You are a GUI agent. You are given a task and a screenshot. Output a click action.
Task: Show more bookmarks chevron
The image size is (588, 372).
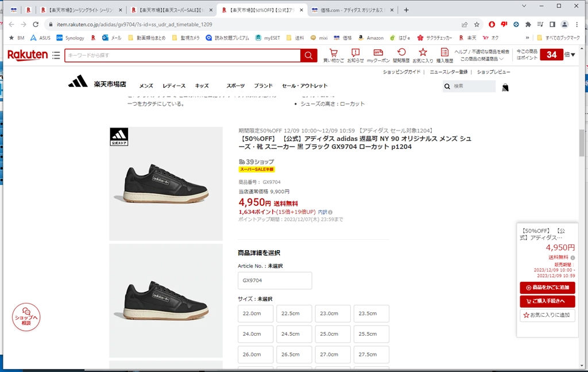527,38
